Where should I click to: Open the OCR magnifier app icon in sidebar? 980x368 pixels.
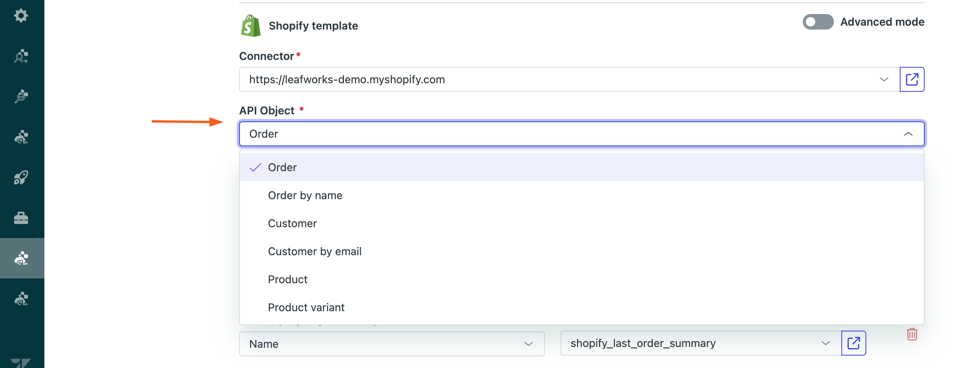[21, 96]
